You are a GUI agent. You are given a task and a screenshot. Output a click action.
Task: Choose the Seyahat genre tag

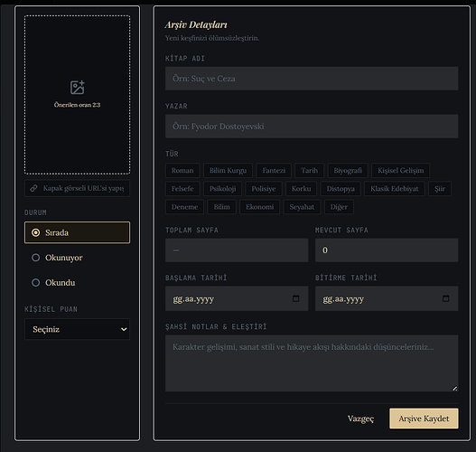click(x=302, y=207)
